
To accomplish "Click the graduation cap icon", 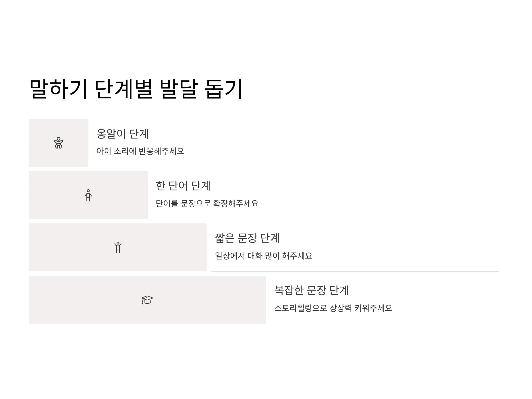I will tap(147, 300).
